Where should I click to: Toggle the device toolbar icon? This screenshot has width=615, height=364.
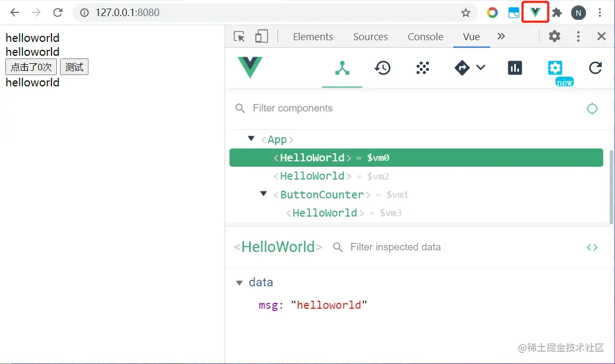261,36
